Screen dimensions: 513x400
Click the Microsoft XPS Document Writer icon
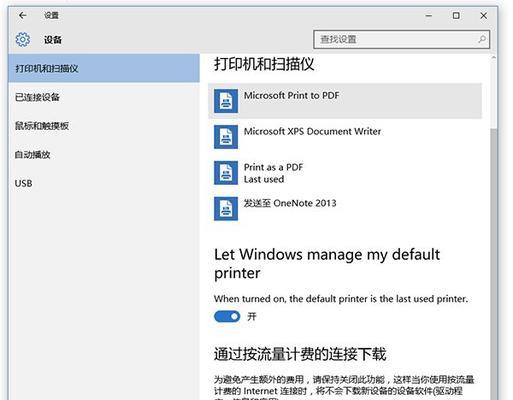(226, 137)
